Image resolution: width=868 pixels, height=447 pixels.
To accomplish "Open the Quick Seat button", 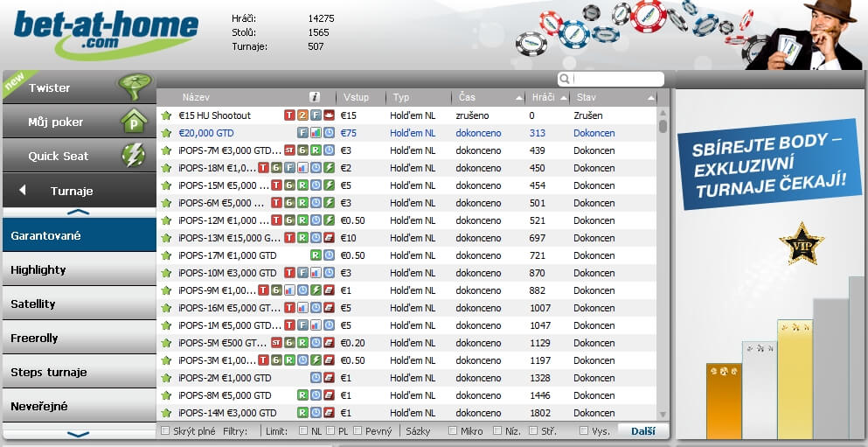I will [80, 156].
